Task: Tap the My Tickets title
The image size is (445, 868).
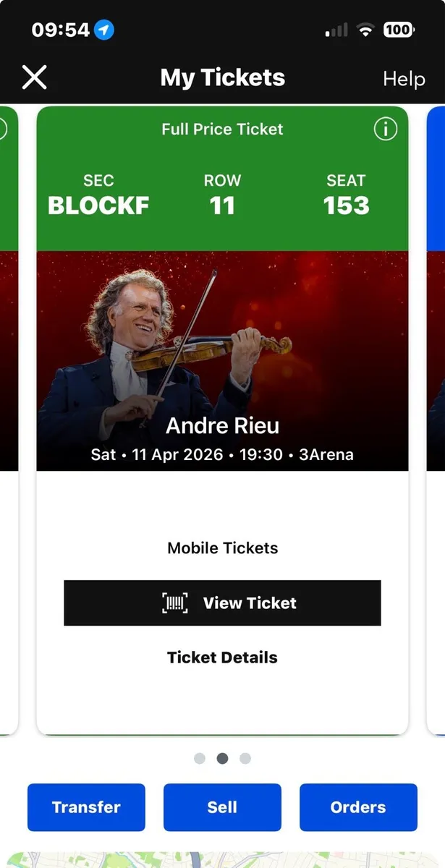Action: click(222, 78)
